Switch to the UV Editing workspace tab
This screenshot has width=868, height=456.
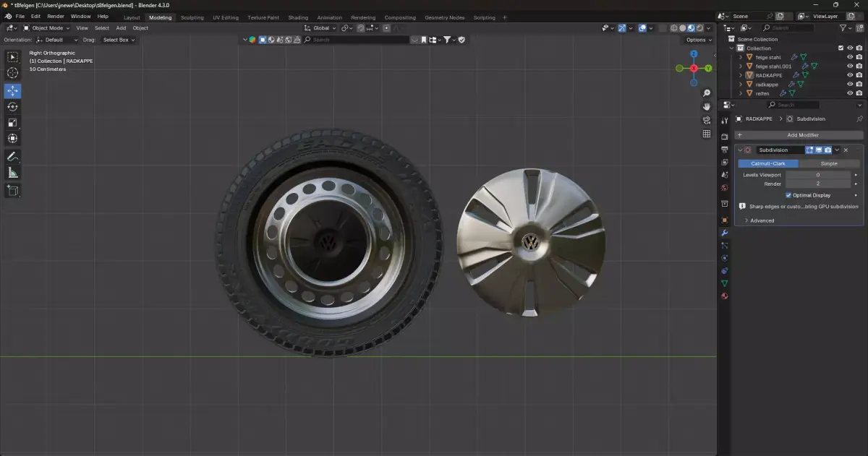[x=227, y=17]
